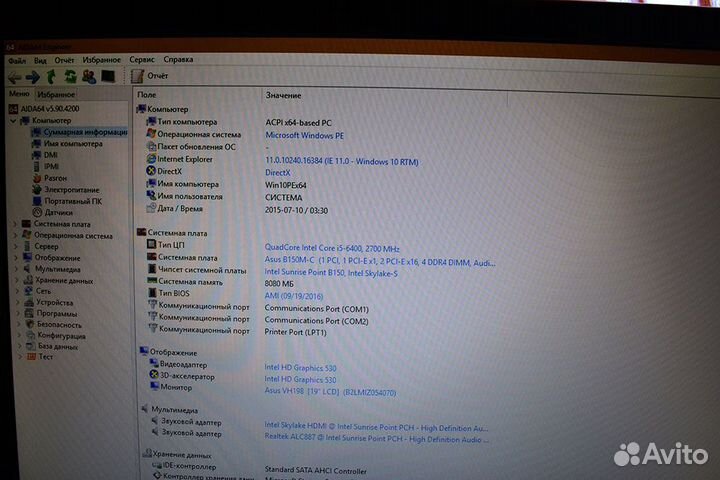Click the Refresh icon in the toolbar
This screenshot has width=720, height=480.
[x=71, y=77]
